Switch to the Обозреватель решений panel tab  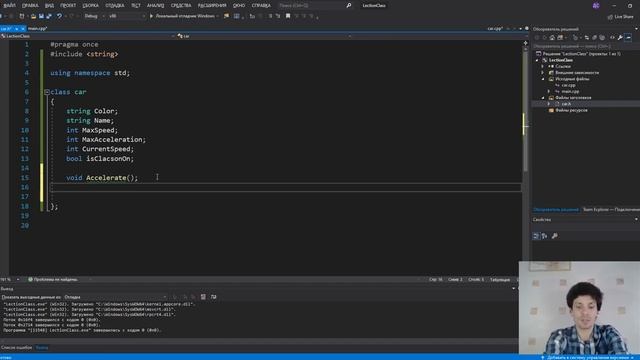556,209
